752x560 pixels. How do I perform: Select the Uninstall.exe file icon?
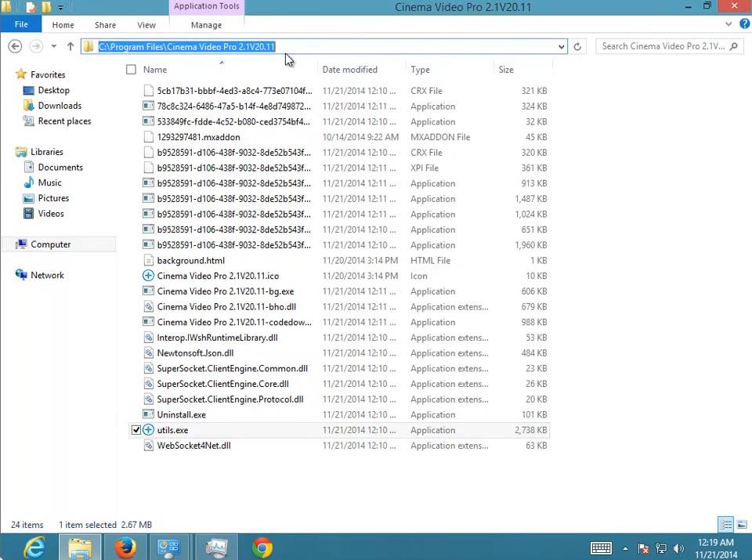click(148, 415)
